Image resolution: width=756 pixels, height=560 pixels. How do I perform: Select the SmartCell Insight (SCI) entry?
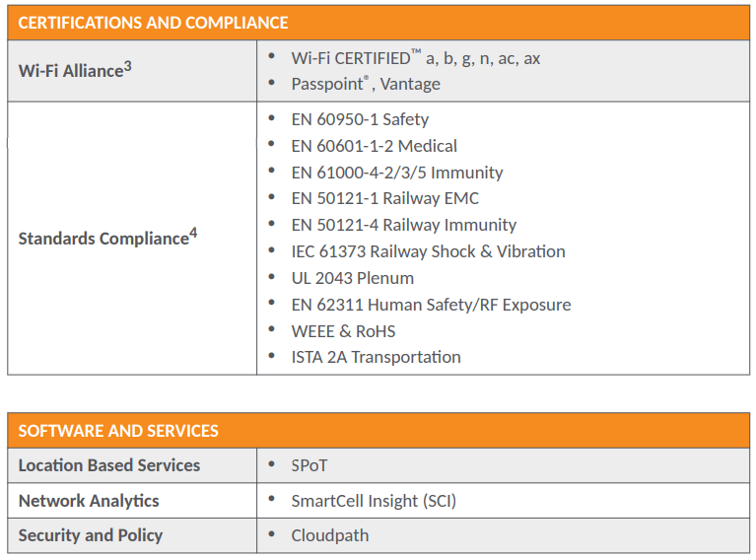[374, 501]
